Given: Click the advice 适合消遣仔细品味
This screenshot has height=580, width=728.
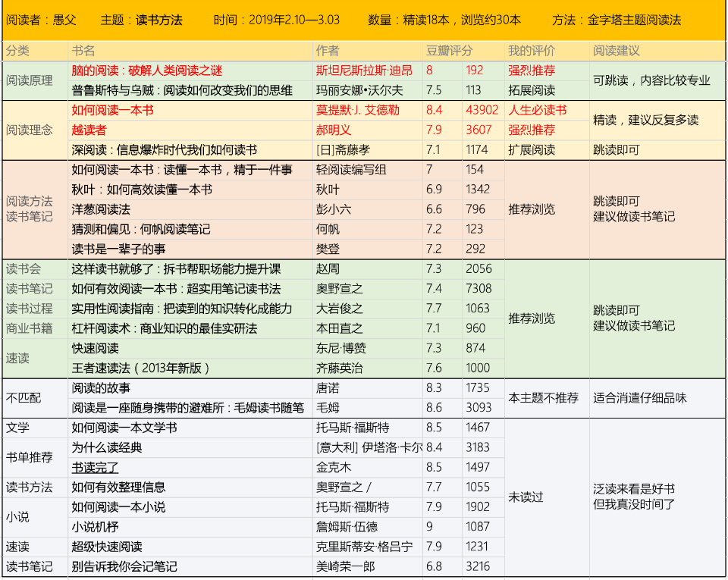Looking at the screenshot, I should (640, 398).
